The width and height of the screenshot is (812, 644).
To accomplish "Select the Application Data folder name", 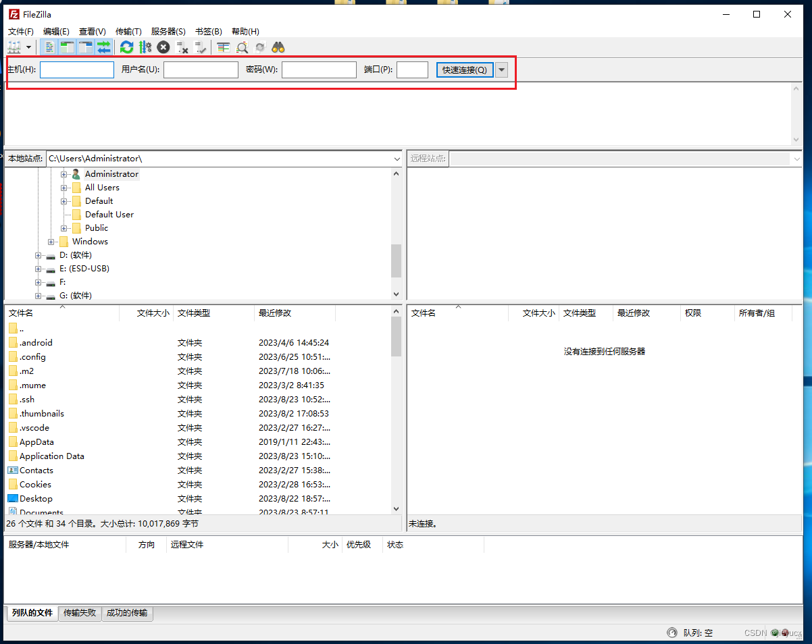I will 52,456.
